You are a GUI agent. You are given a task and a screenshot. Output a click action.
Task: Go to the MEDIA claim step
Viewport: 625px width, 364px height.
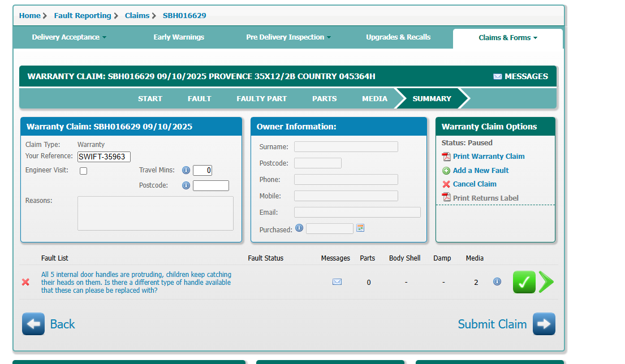click(374, 99)
